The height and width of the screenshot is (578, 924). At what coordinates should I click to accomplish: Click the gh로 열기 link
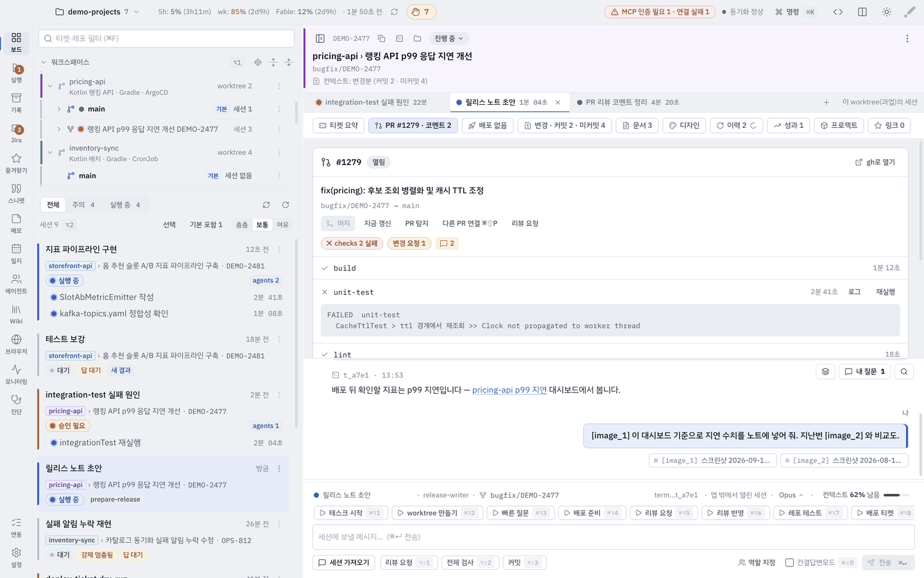click(x=875, y=162)
